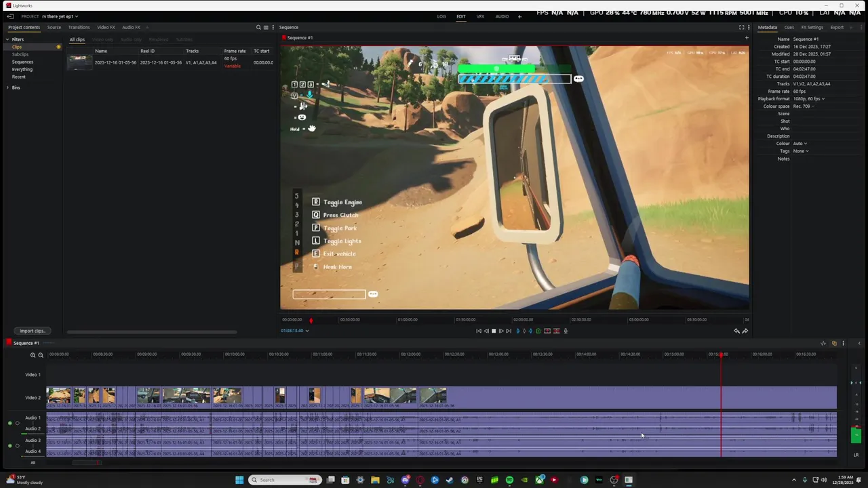The image size is (868, 488).
Task: Open the sequence viewer options menu
Action: [749, 27]
